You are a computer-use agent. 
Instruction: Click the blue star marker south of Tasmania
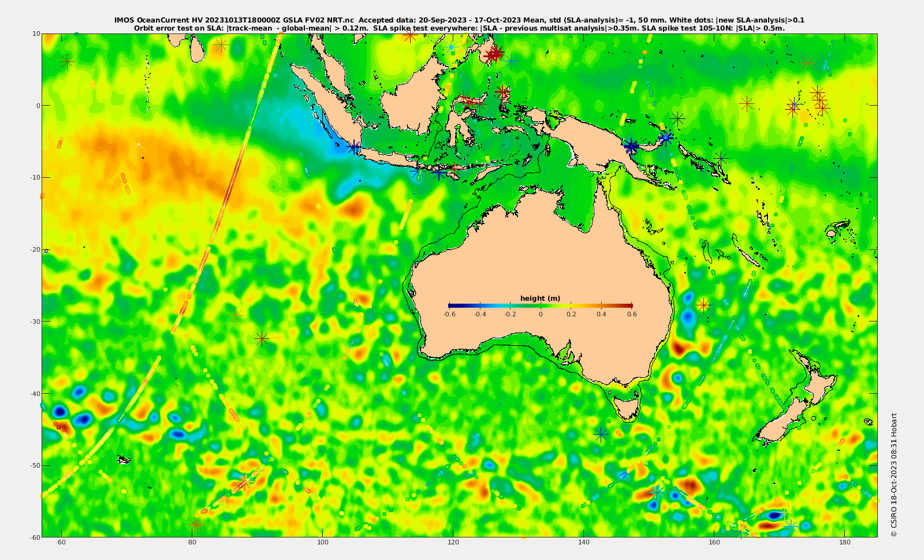601,434
